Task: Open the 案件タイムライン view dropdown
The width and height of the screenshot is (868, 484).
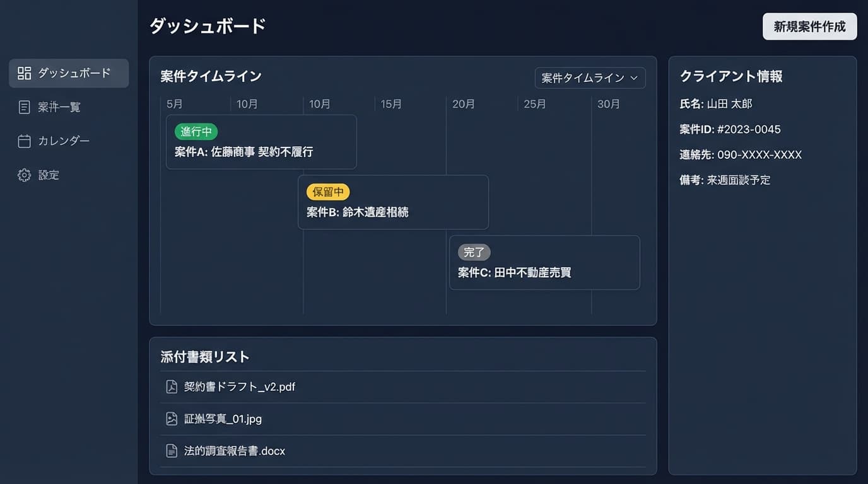Action: tap(590, 78)
